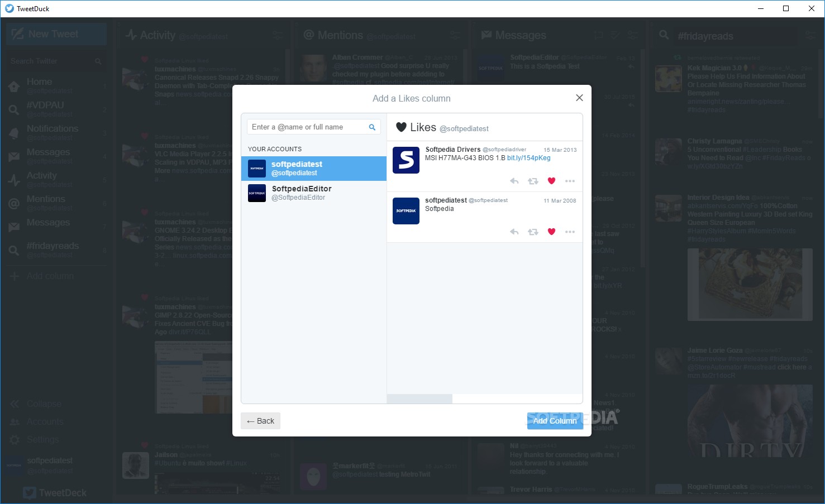Jump to Mentions column in the sidebar
Image resolution: width=825 pixels, height=504 pixels.
pyautogui.click(x=56, y=203)
